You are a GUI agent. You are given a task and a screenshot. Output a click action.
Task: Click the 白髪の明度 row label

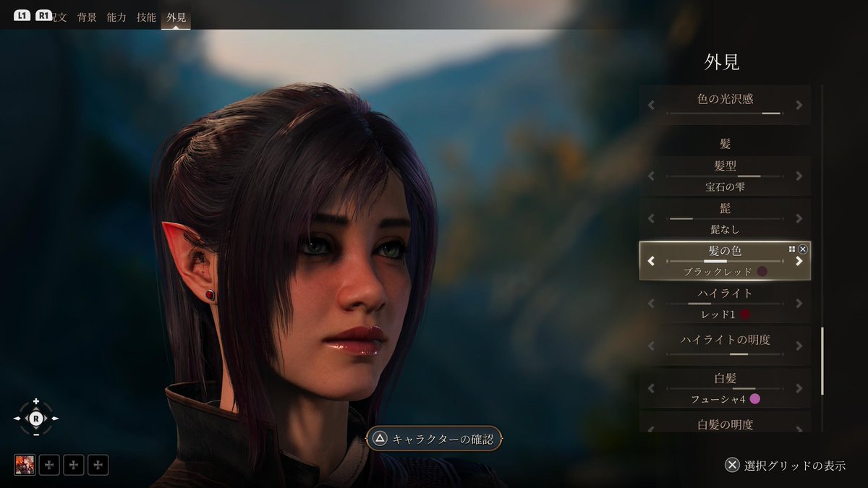point(725,424)
